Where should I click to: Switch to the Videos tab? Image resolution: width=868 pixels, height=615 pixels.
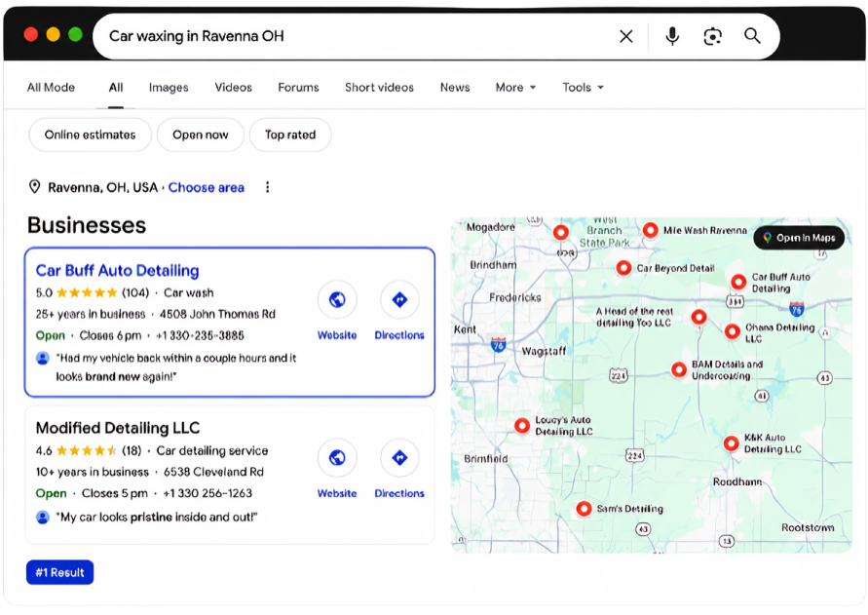233,88
